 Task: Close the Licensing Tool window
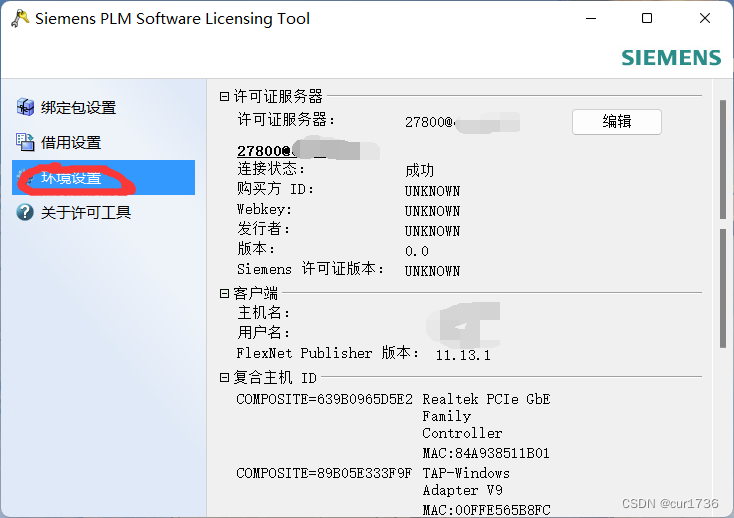click(x=705, y=18)
